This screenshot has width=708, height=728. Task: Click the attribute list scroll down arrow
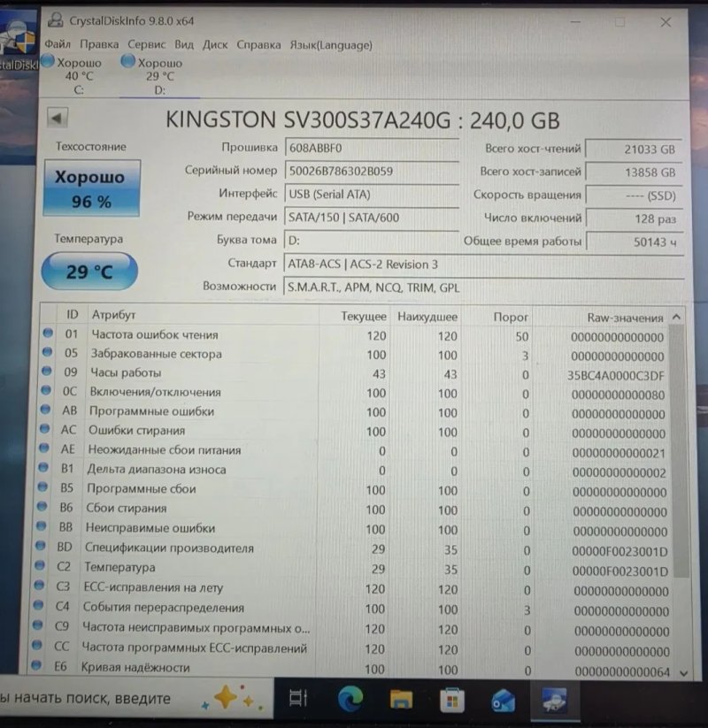(683, 673)
